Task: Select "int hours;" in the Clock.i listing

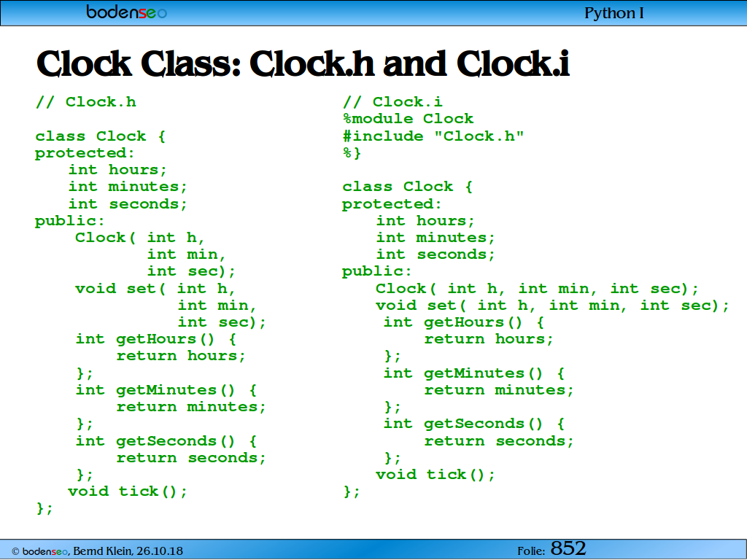Action: [425, 221]
